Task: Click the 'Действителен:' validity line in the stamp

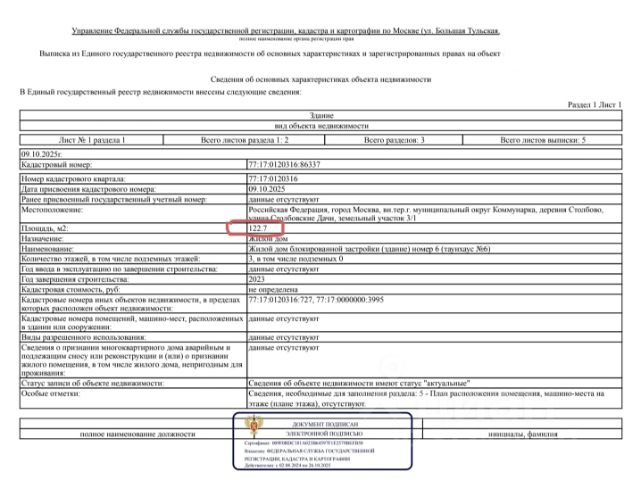Action: pos(288,465)
